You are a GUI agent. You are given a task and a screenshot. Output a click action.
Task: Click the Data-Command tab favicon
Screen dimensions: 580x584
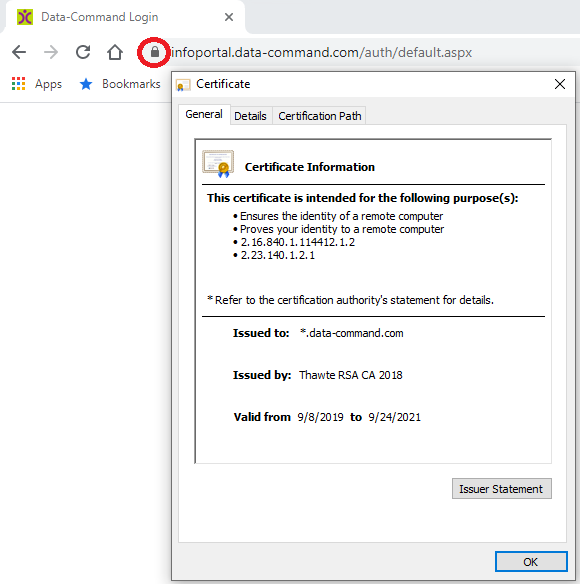(x=25, y=17)
